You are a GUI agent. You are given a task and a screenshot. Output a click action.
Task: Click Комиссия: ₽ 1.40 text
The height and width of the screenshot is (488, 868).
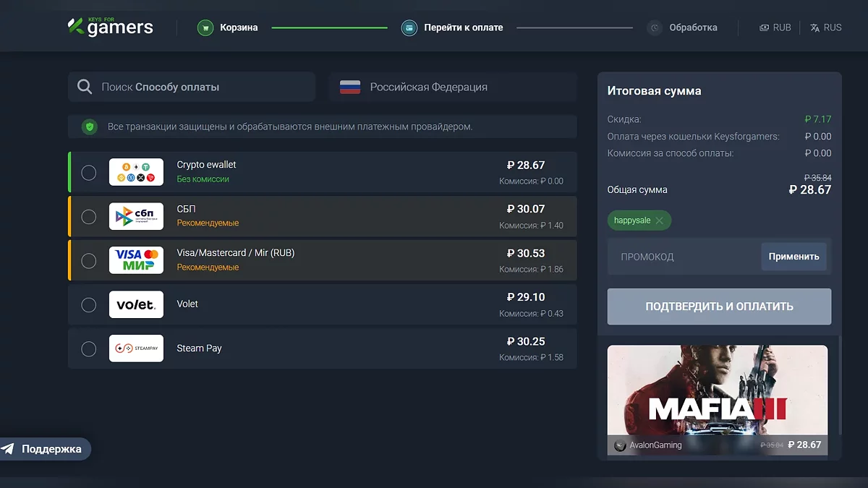click(x=531, y=226)
